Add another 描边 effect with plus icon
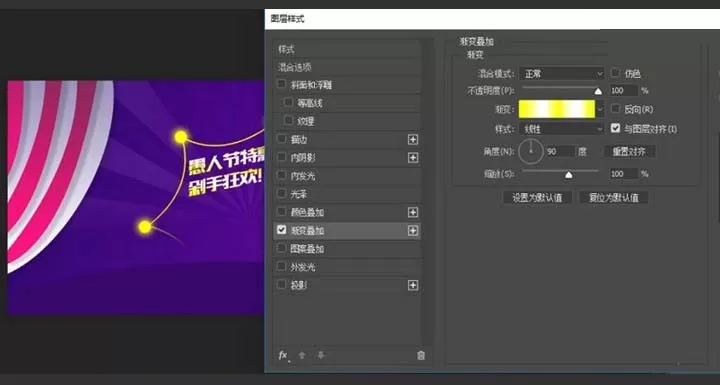Viewport: 720px width, 385px height. tap(413, 140)
